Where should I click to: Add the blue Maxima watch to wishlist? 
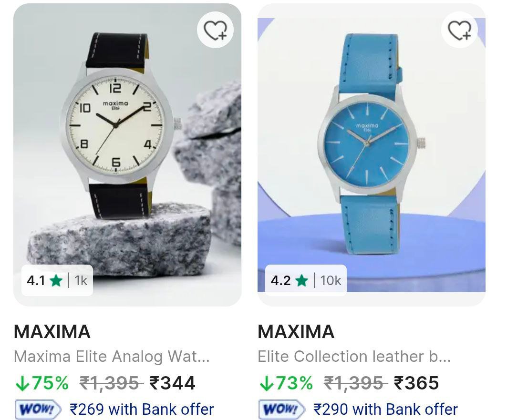pyautogui.click(x=459, y=30)
